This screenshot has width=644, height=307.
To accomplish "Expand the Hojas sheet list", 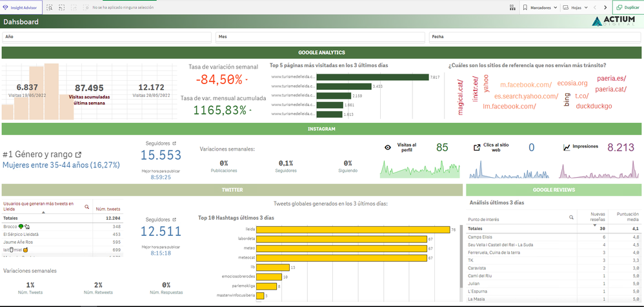I will [574, 8].
